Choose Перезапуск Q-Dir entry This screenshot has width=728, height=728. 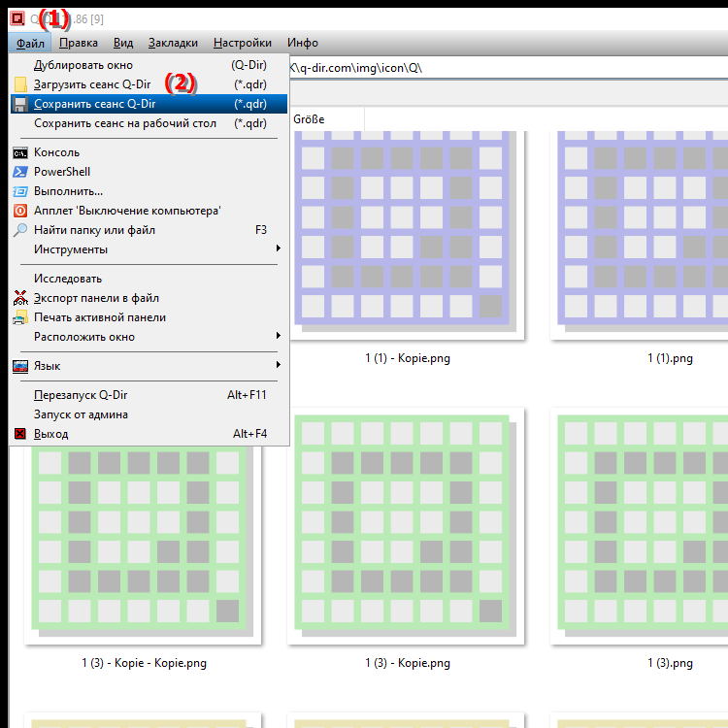149,395
